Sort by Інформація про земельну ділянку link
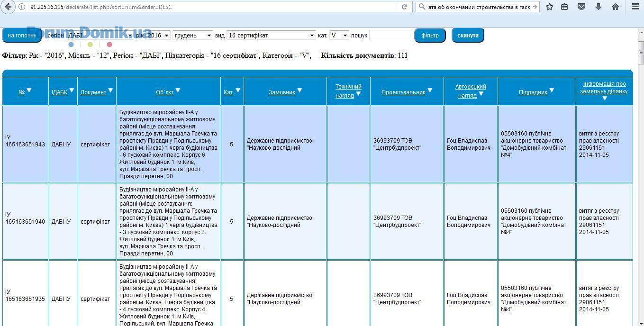644x326 pixels. pyautogui.click(x=605, y=87)
